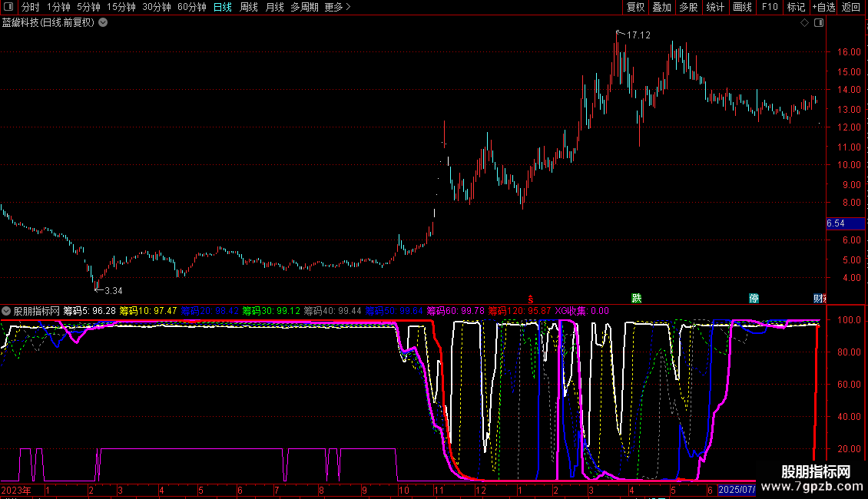Click the 17.12 high price label
Screen dimensions: 868x499
point(638,35)
